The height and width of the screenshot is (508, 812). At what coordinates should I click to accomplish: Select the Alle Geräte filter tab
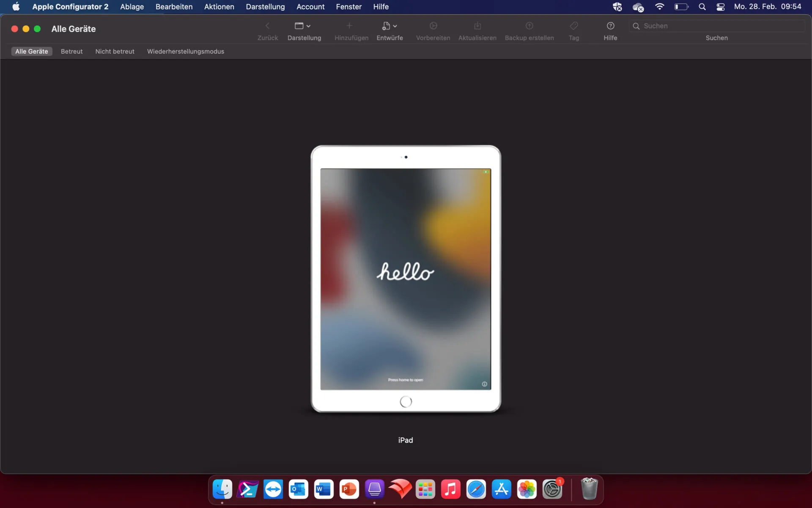coord(32,51)
